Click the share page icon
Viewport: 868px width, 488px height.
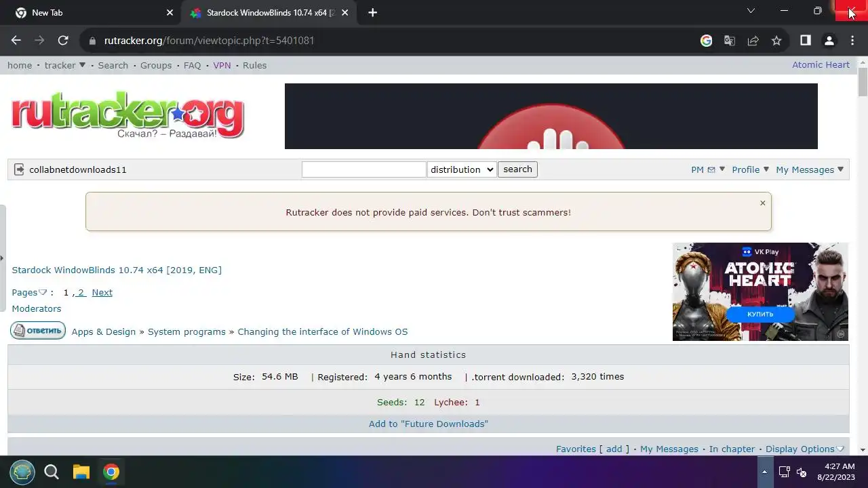click(753, 41)
